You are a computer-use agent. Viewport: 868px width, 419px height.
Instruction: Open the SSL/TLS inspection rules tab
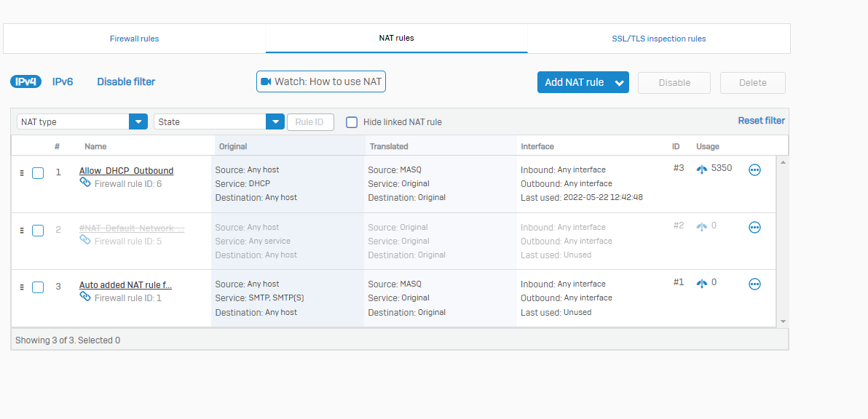[x=659, y=39]
